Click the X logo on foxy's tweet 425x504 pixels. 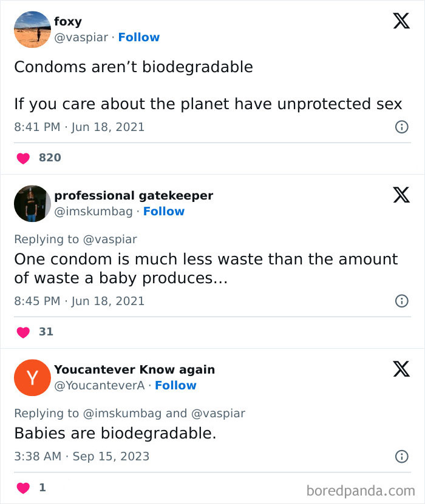pos(400,21)
